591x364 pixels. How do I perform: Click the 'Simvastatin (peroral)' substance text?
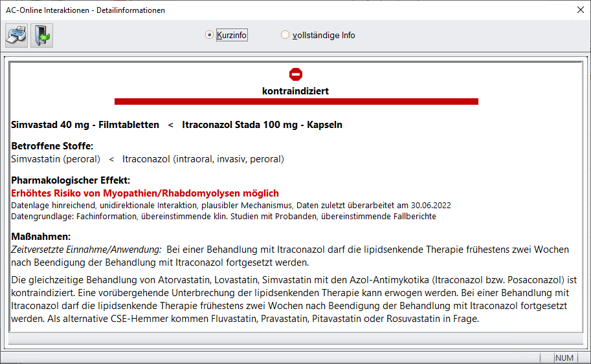point(56,159)
